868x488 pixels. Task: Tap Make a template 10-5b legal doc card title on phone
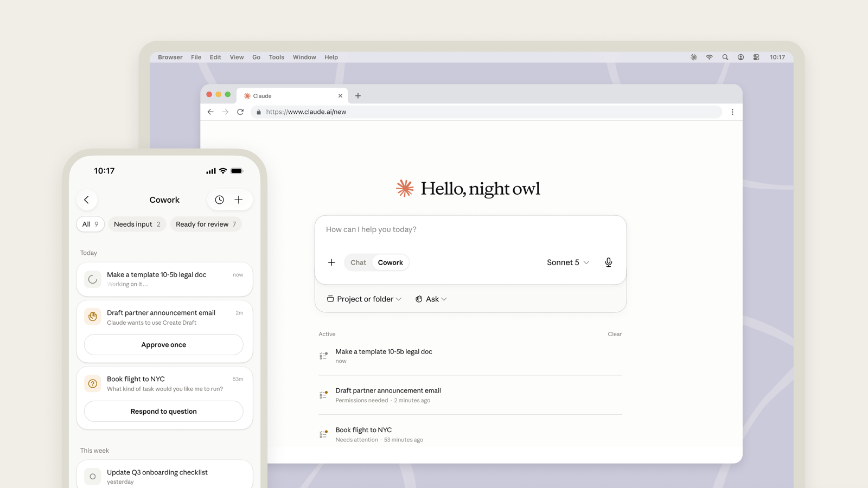157,275
